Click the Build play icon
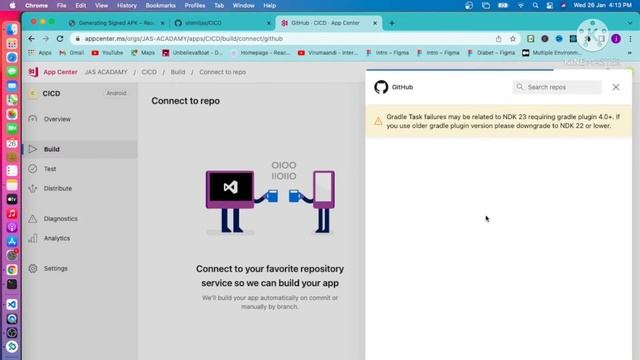Screen dimensions: 640x360 pyautogui.click(x=33, y=149)
